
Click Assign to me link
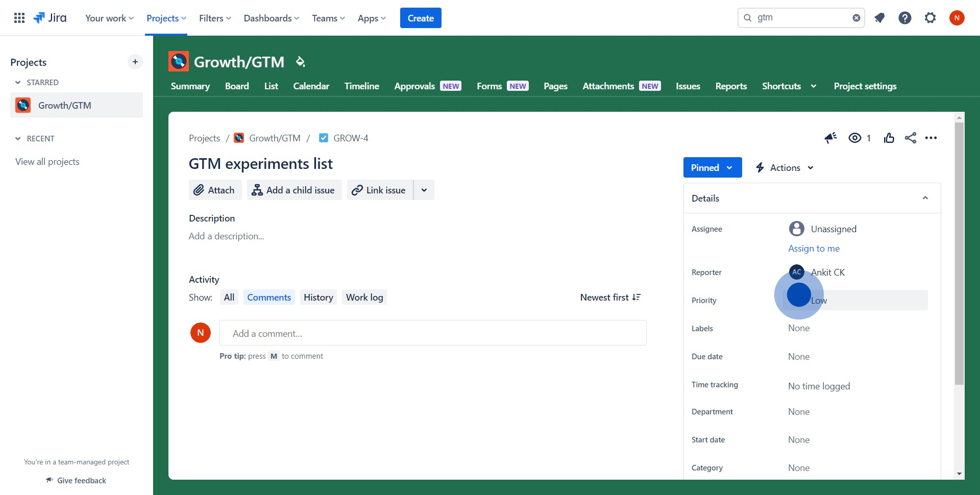click(x=814, y=249)
